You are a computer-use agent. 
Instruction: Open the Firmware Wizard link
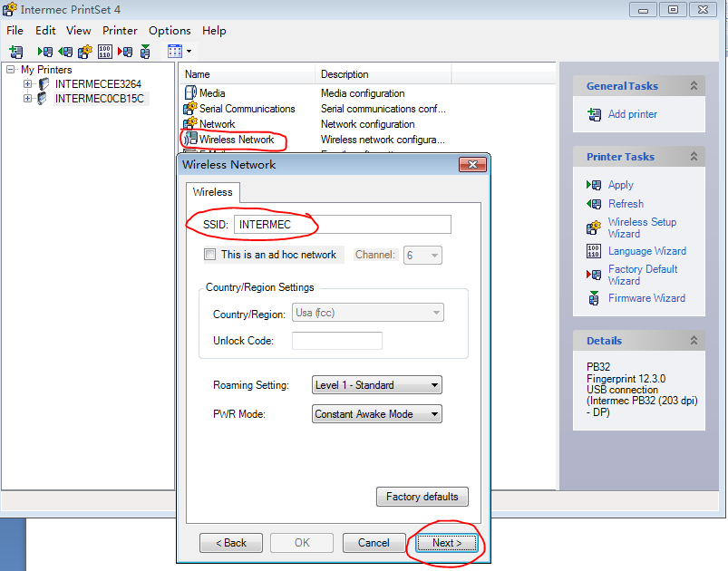click(x=646, y=298)
